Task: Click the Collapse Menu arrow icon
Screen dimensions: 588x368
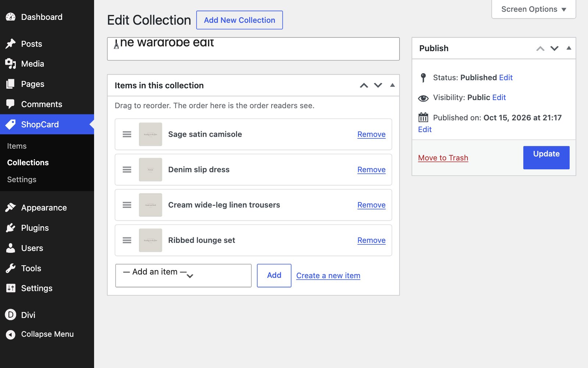Action: point(11,335)
